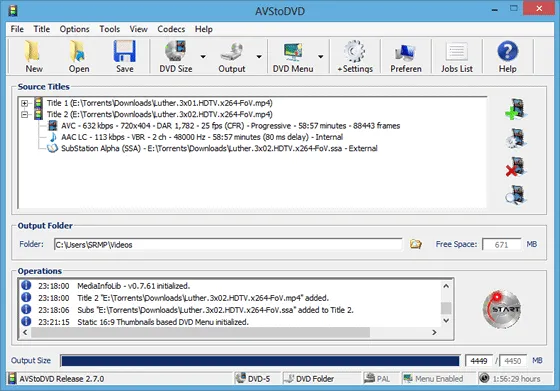This screenshot has height=391, width=560.
Task: Preview title with the magnifier film icon
Action: point(516,195)
